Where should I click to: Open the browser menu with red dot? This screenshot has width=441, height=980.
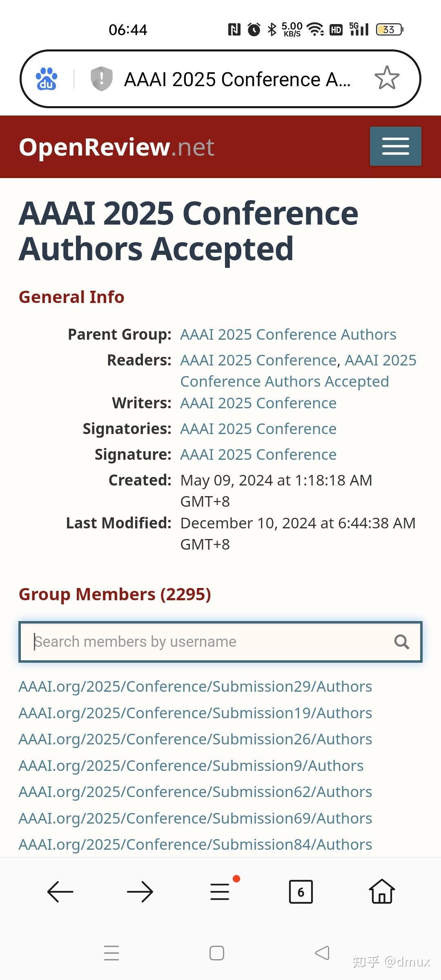click(x=220, y=891)
